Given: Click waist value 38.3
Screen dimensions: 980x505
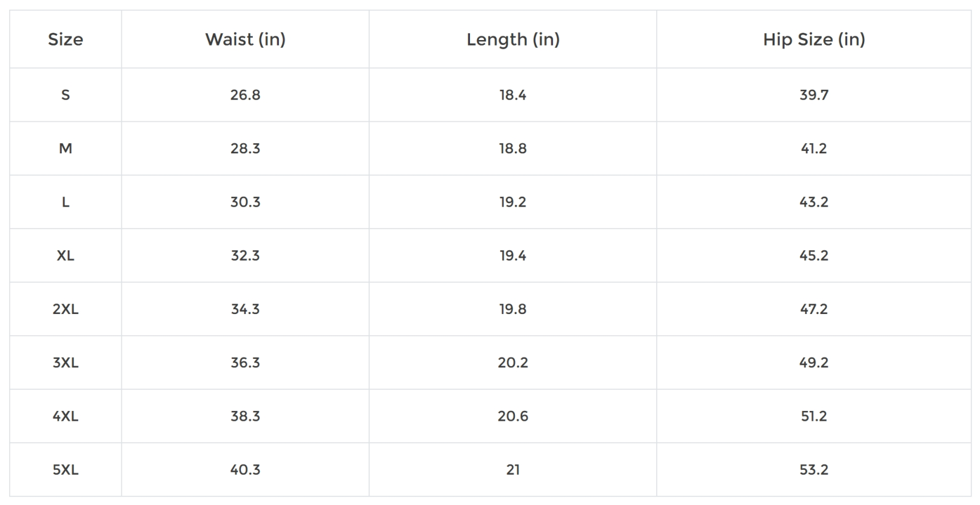Looking at the screenshot, I should [245, 416].
